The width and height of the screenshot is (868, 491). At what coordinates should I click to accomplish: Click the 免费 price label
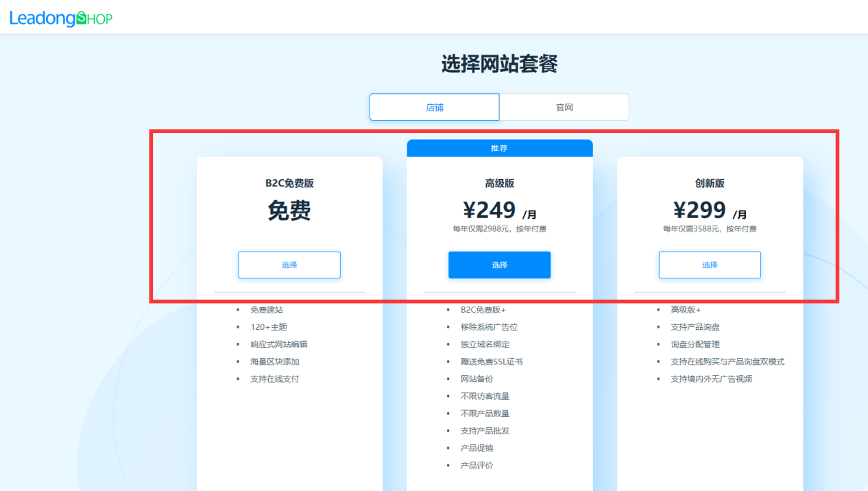coord(289,211)
